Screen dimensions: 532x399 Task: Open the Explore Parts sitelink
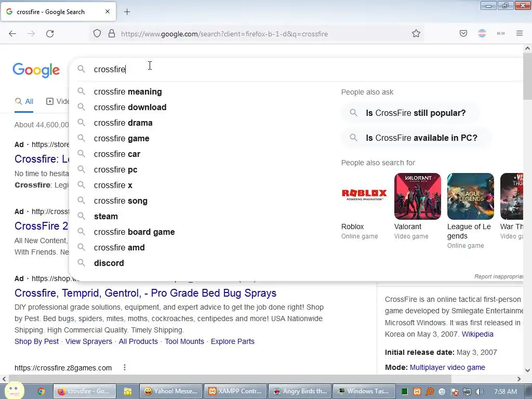click(232, 341)
